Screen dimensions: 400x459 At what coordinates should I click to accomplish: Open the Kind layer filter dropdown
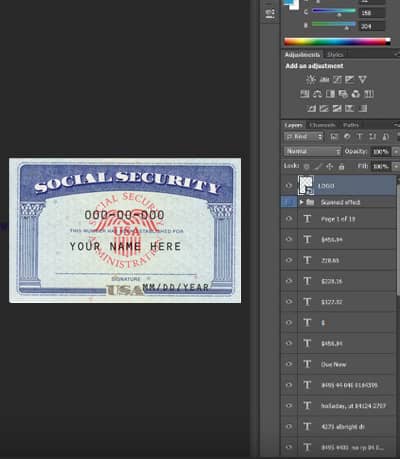[304, 137]
